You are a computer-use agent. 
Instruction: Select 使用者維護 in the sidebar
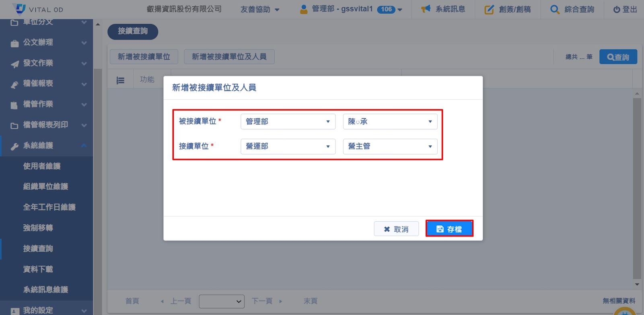tap(42, 166)
